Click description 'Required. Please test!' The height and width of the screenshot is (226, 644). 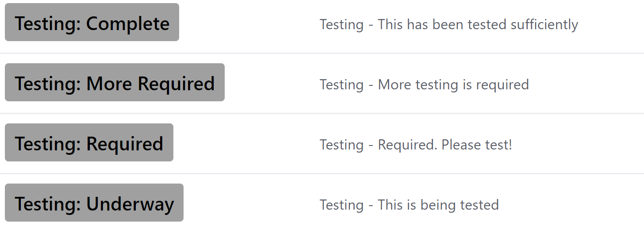445,145
